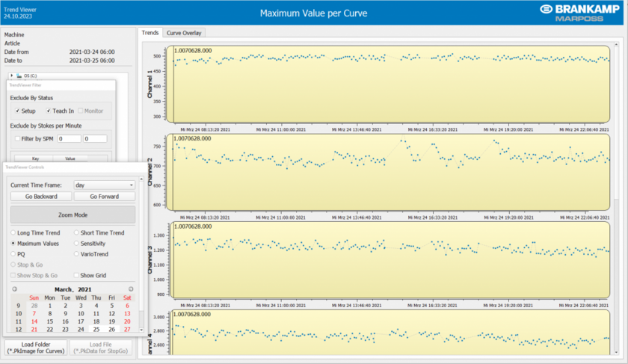Click scroll-down arrow in controls panel
This screenshot has height=364, width=628.
[x=141, y=330]
